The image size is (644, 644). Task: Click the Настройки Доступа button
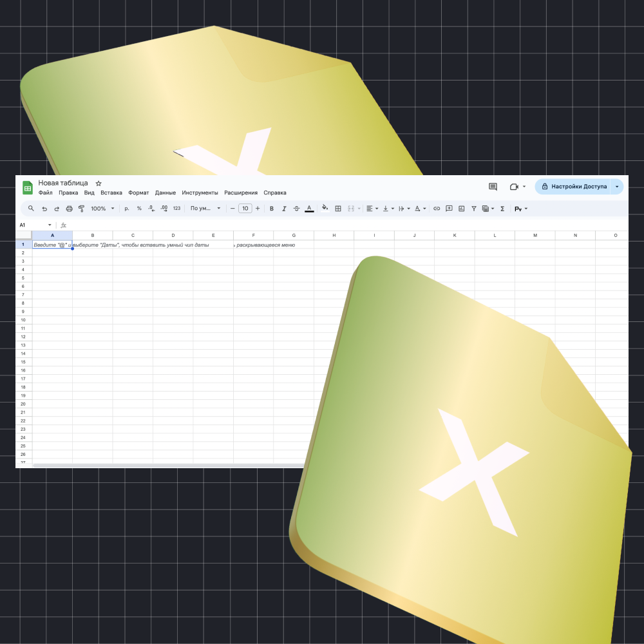pyautogui.click(x=578, y=186)
